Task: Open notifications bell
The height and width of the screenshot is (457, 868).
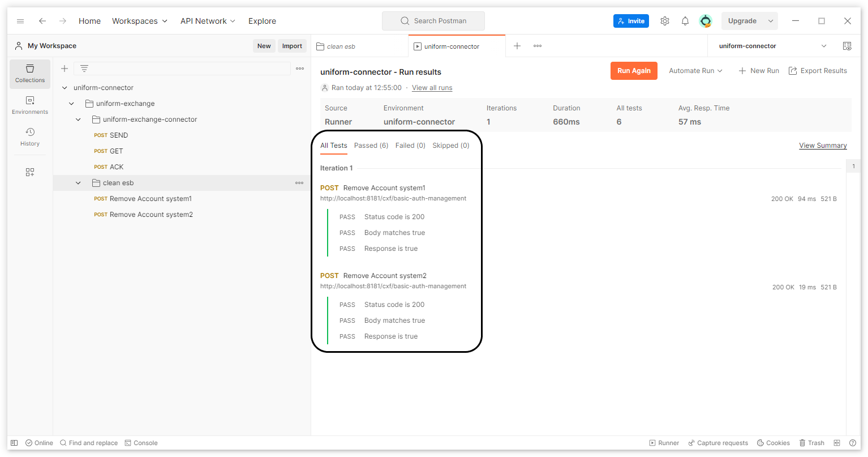Action: 685,21
